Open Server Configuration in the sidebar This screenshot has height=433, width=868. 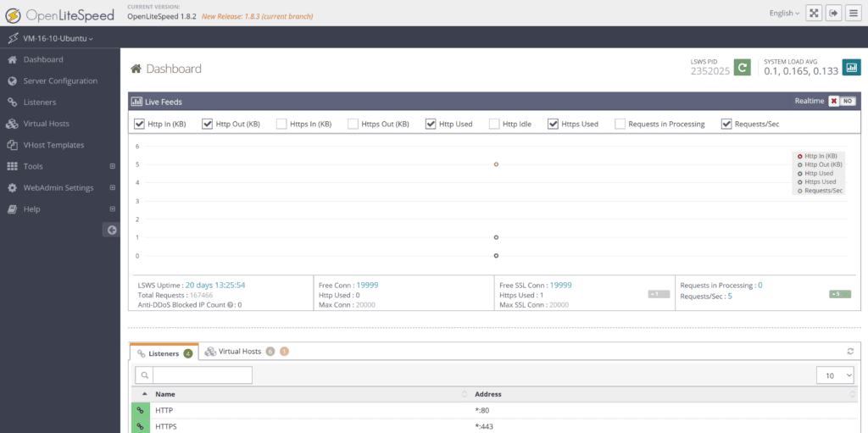60,81
